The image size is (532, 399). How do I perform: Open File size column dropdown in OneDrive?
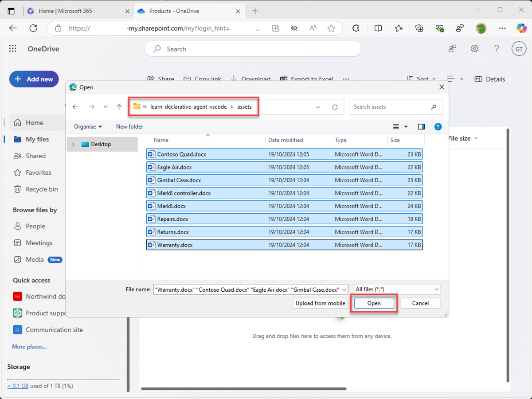pyautogui.click(x=463, y=138)
